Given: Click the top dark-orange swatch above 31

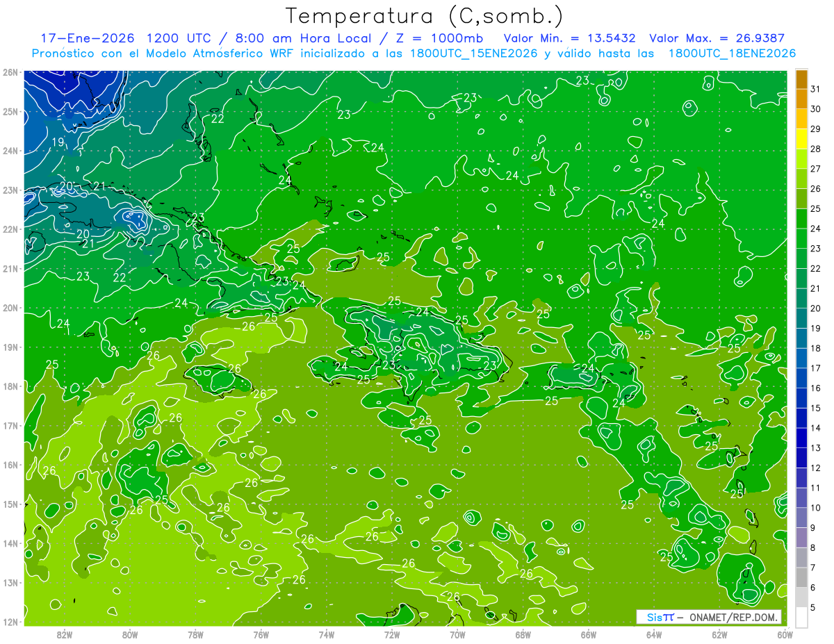Looking at the screenshot, I should point(801,79).
